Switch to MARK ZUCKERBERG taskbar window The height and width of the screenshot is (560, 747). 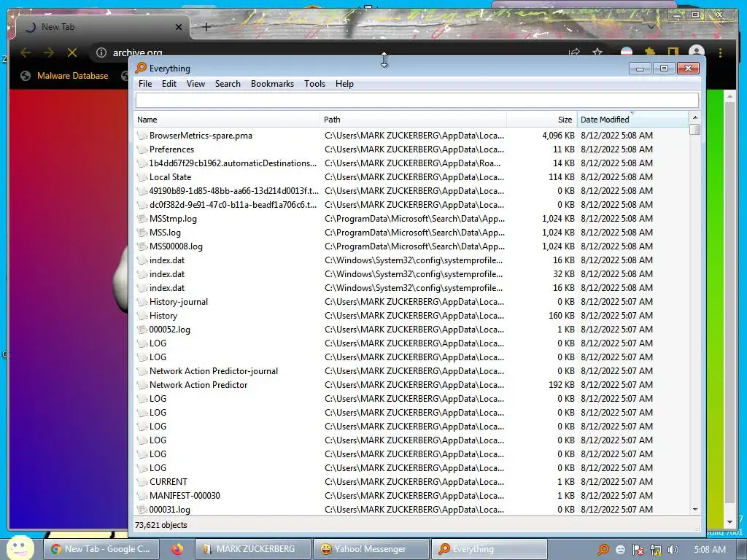[252, 549]
